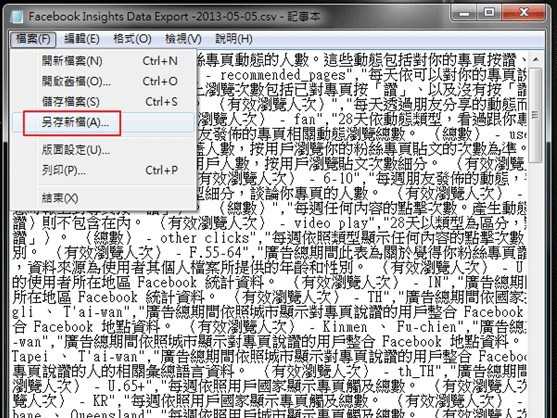Click the text 'Tapei'

click(30, 357)
